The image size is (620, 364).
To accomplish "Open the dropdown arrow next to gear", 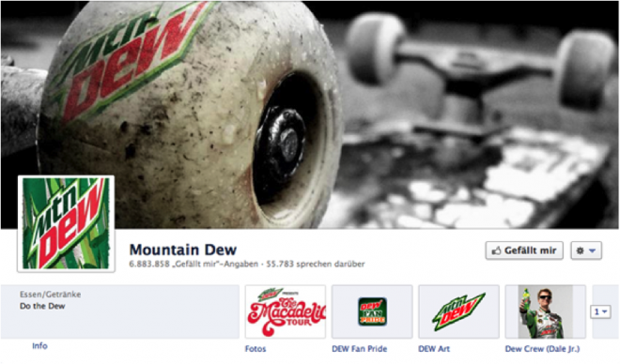I will pos(592,250).
